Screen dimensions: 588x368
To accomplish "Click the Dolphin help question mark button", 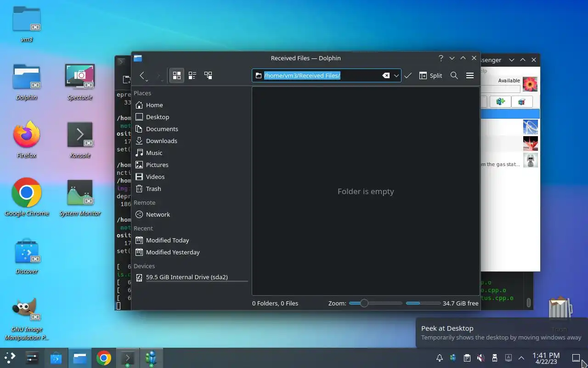I will (441, 58).
